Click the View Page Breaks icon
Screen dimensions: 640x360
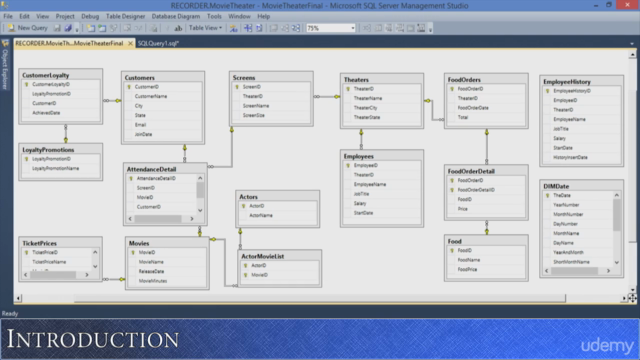coord(248,28)
